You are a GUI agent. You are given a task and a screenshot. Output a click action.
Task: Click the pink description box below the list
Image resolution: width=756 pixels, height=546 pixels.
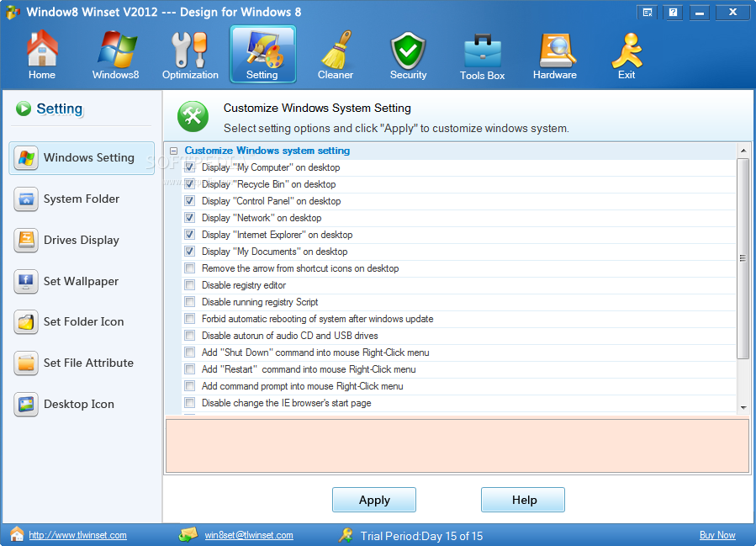457,446
